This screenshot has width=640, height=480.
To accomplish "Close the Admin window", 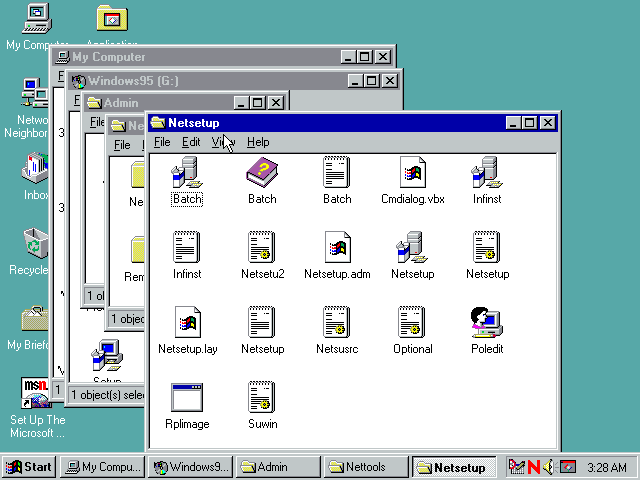I will pos(276,102).
